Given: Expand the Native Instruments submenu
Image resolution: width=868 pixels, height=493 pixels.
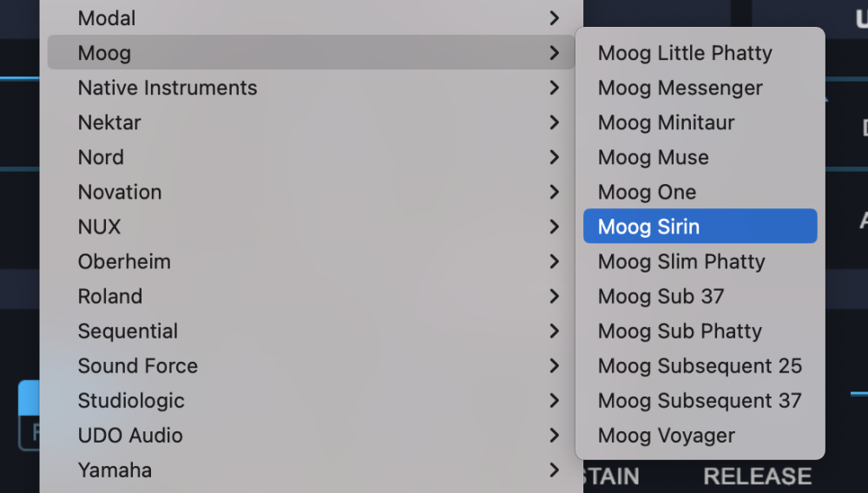Looking at the screenshot, I should tap(168, 88).
